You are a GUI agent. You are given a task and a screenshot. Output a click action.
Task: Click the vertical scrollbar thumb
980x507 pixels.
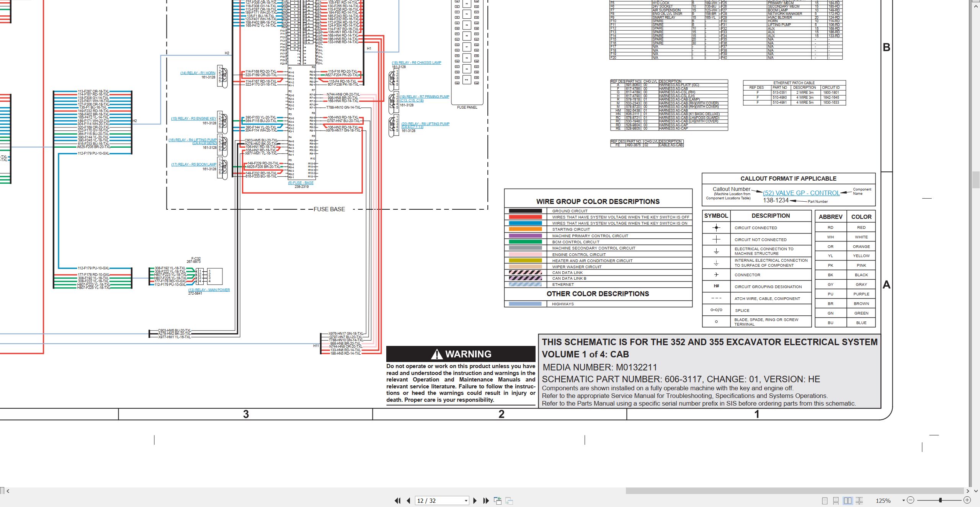point(976,180)
